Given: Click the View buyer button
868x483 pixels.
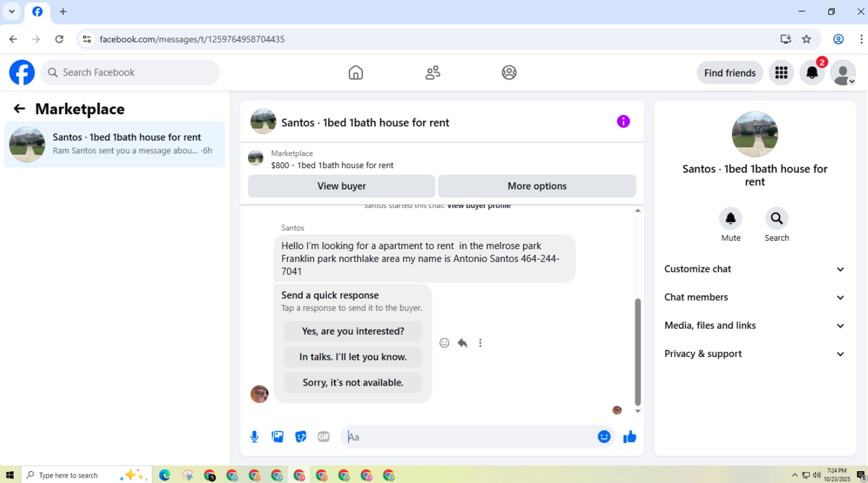Looking at the screenshot, I should point(342,186).
